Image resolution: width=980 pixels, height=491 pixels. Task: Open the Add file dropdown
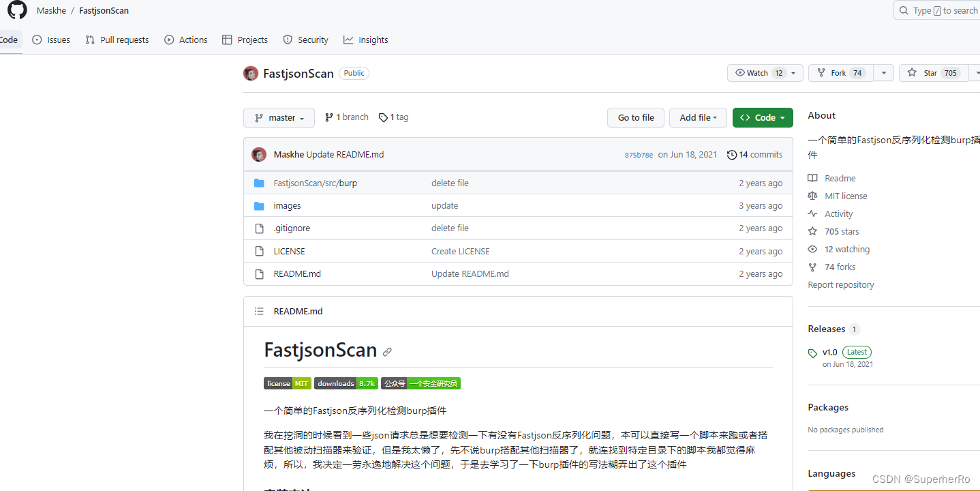pos(697,117)
